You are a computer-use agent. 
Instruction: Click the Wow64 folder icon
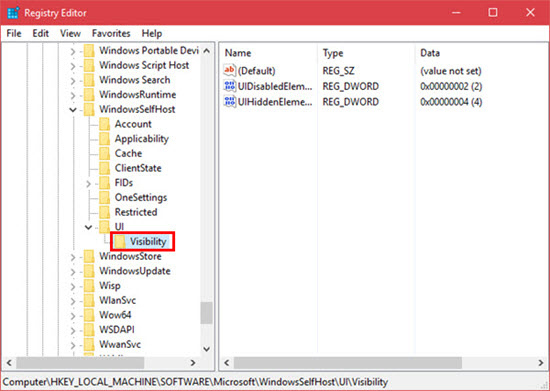89,315
